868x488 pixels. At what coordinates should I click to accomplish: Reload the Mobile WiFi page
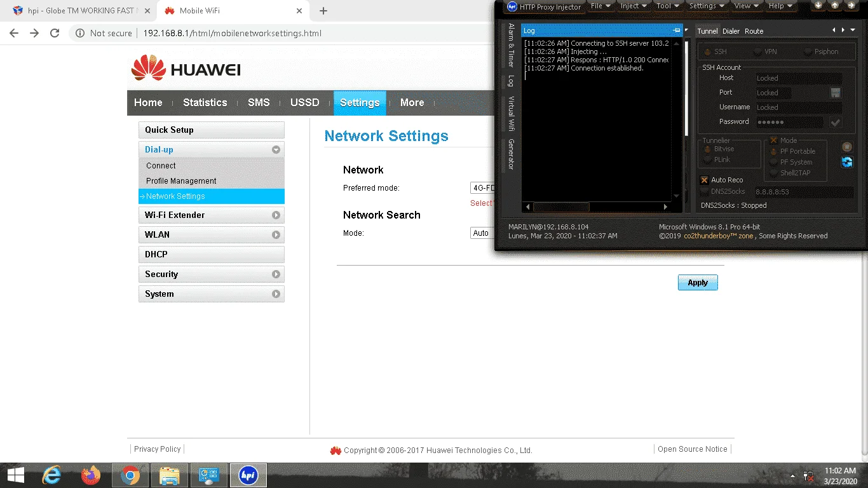(x=55, y=33)
